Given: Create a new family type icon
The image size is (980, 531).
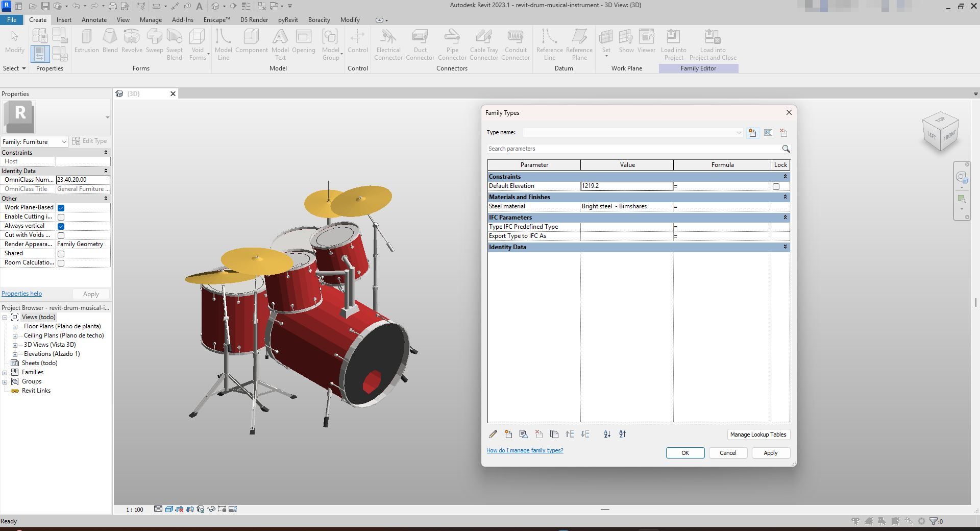Looking at the screenshot, I should (752, 133).
